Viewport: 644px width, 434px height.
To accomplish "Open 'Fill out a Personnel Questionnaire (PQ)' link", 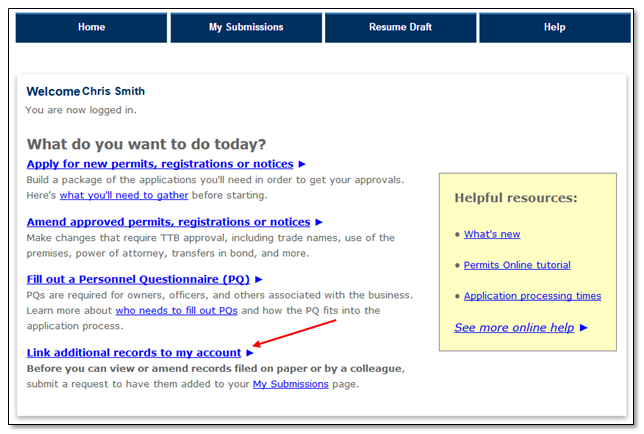I will [138, 279].
